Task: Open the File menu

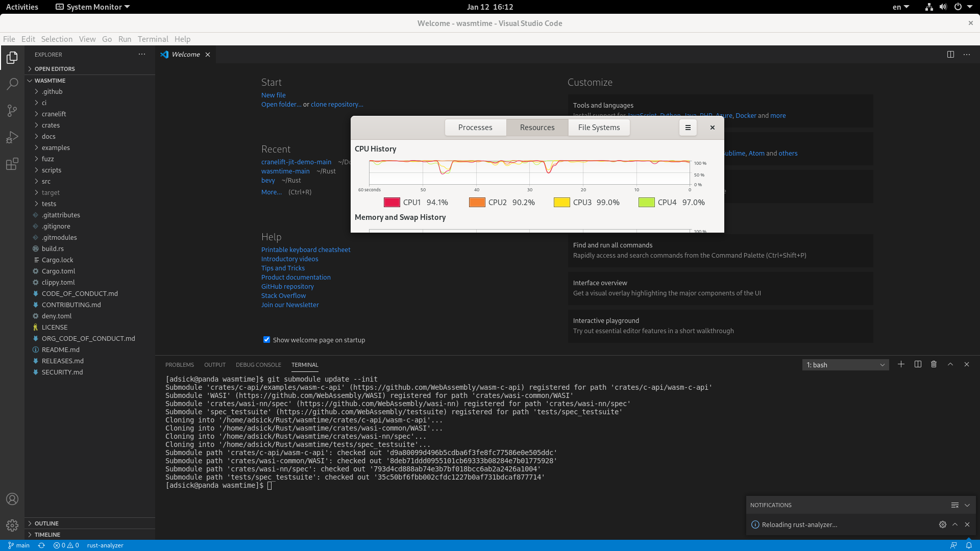Action: tap(9, 39)
